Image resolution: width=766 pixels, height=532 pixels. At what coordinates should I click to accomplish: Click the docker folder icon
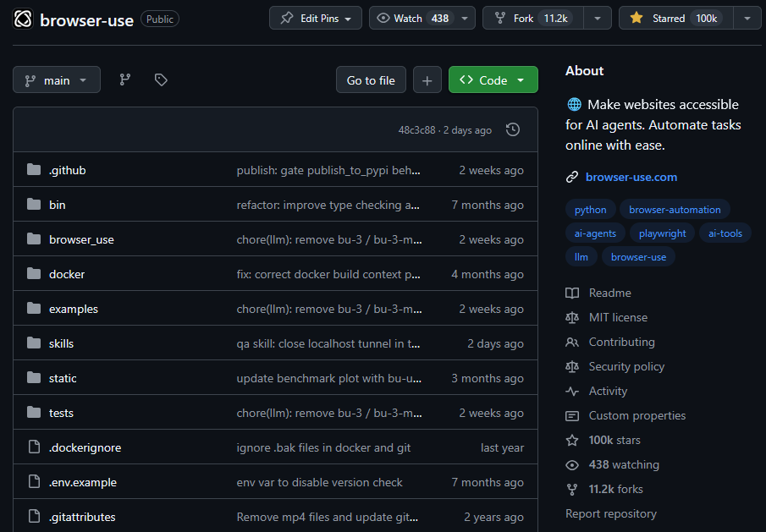tap(34, 274)
